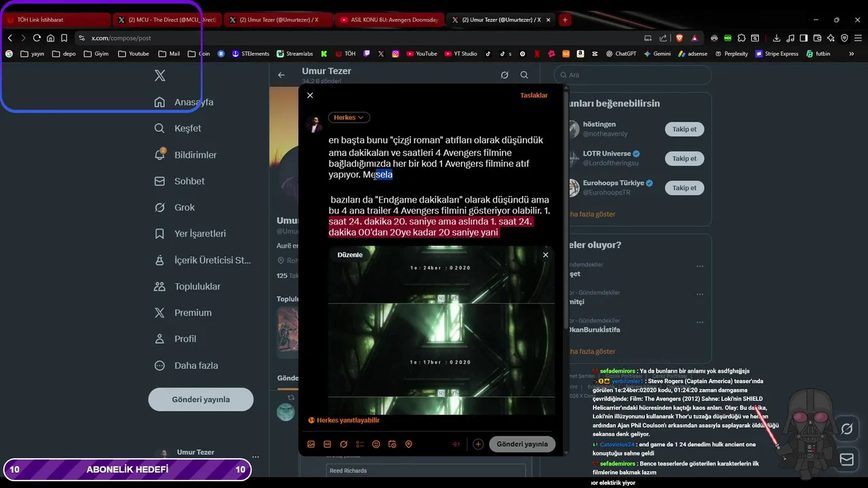Open Taslaklar drafts
This screenshot has width=868, height=488.
(x=534, y=96)
